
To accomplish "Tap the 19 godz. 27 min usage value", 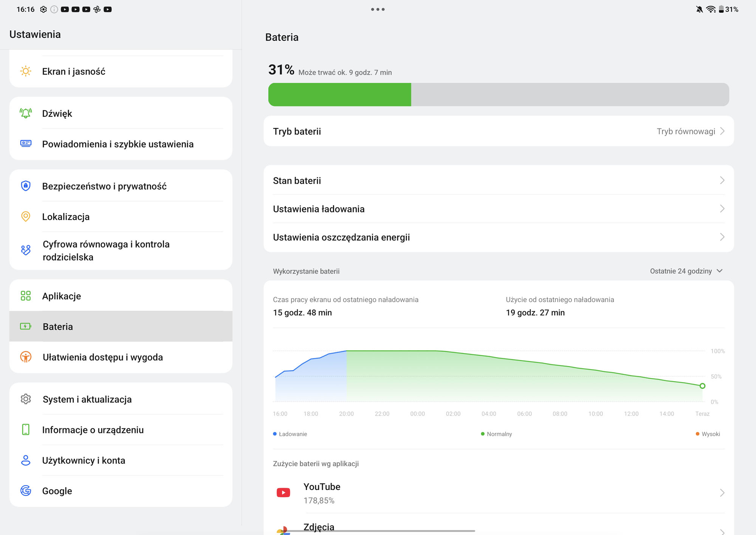I will click(535, 312).
